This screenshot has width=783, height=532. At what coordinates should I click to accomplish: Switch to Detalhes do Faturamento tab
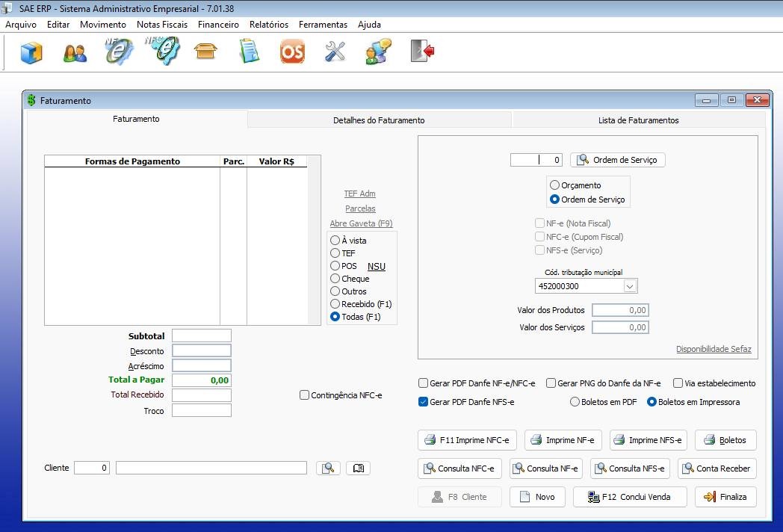[x=379, y=120]
